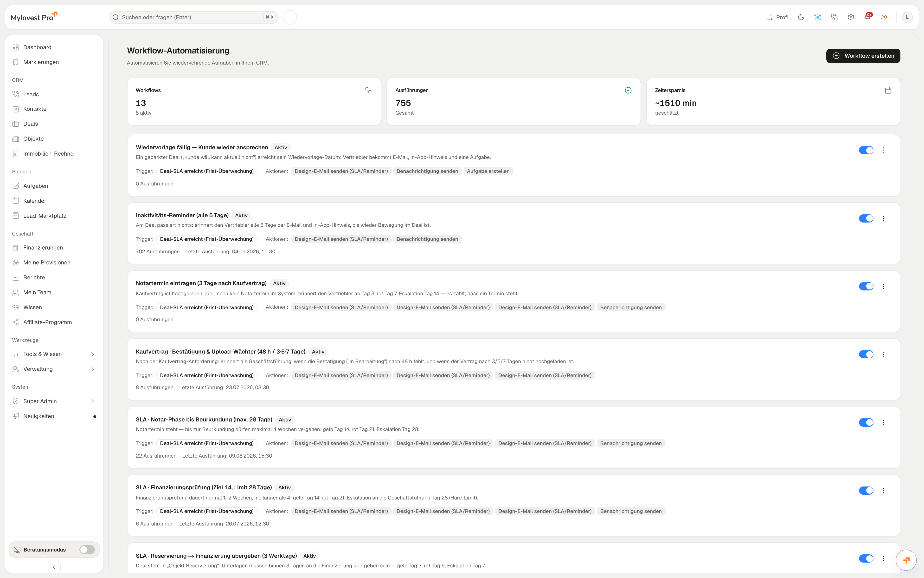Open Kalender in sidebar
Screen dimensions: 924x578
pyautogui.click(x=54, y=201)
